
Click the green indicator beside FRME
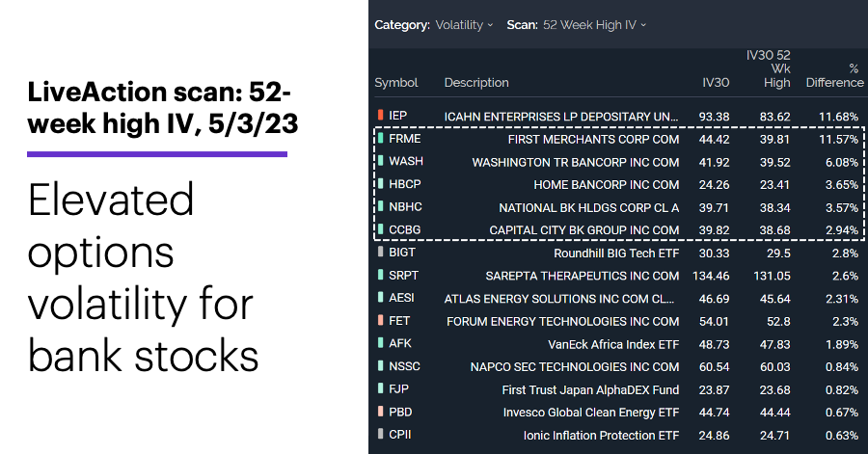coord(380,138)
